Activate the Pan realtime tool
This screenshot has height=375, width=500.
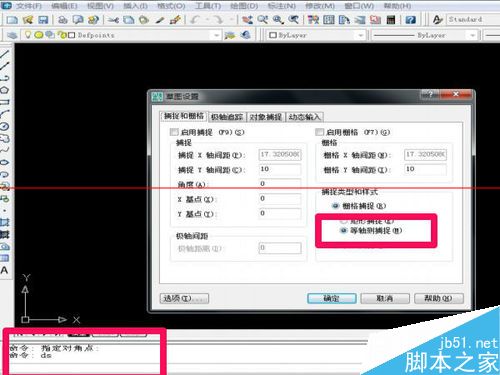pos(247,20)
